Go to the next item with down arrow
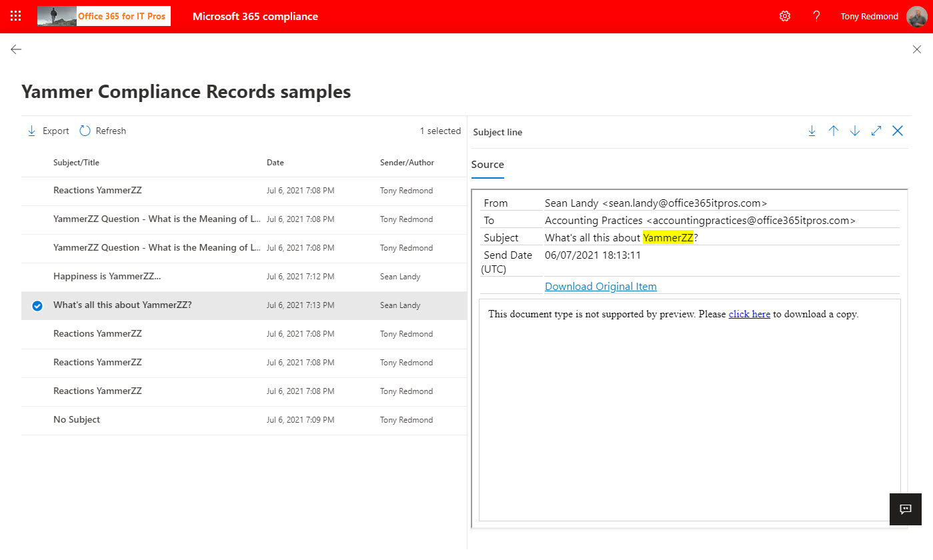The height and width of the screenshot is (560, 933). click(x=855, y=131)
